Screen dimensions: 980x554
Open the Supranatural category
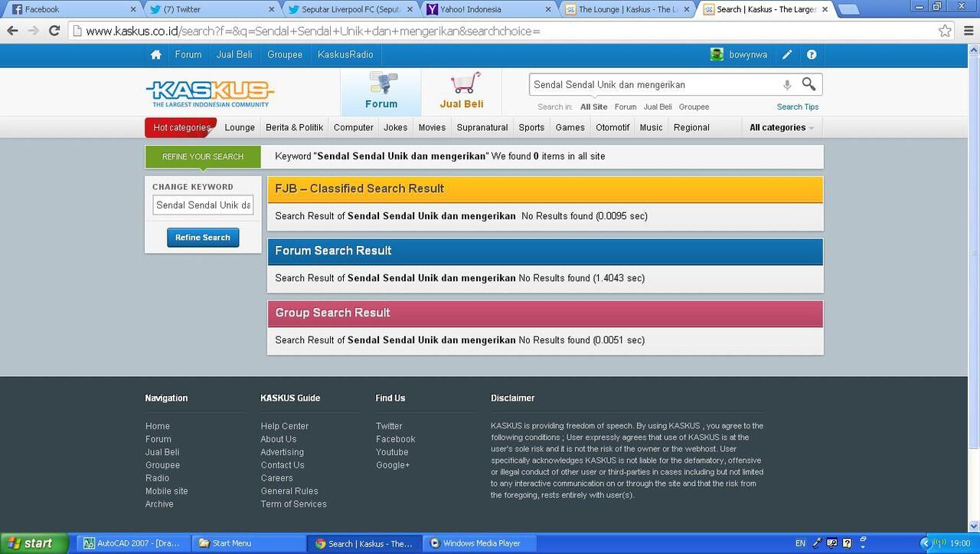pyautogui.click(x=482, y=127)
